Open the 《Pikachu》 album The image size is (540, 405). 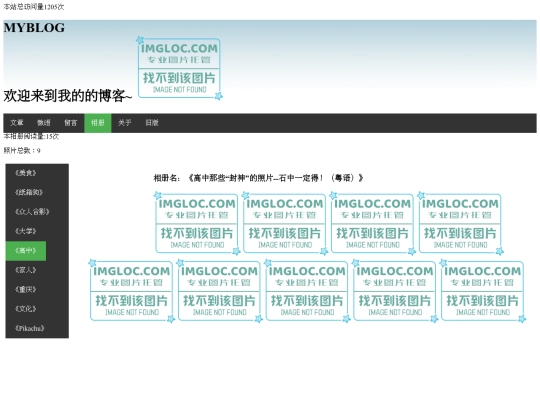[30, 328]
